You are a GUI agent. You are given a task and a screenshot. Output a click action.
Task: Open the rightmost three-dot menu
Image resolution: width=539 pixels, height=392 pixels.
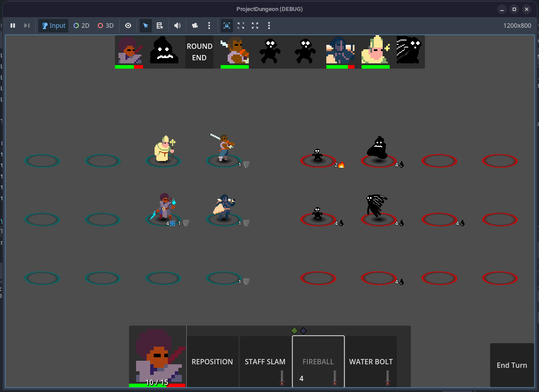(269, 26)
